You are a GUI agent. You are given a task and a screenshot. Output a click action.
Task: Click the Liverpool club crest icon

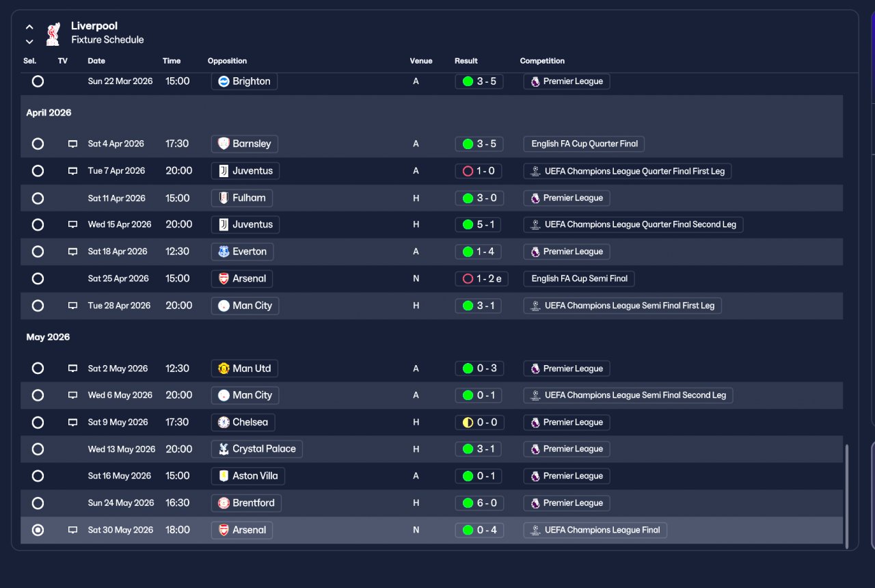point(53,34)
